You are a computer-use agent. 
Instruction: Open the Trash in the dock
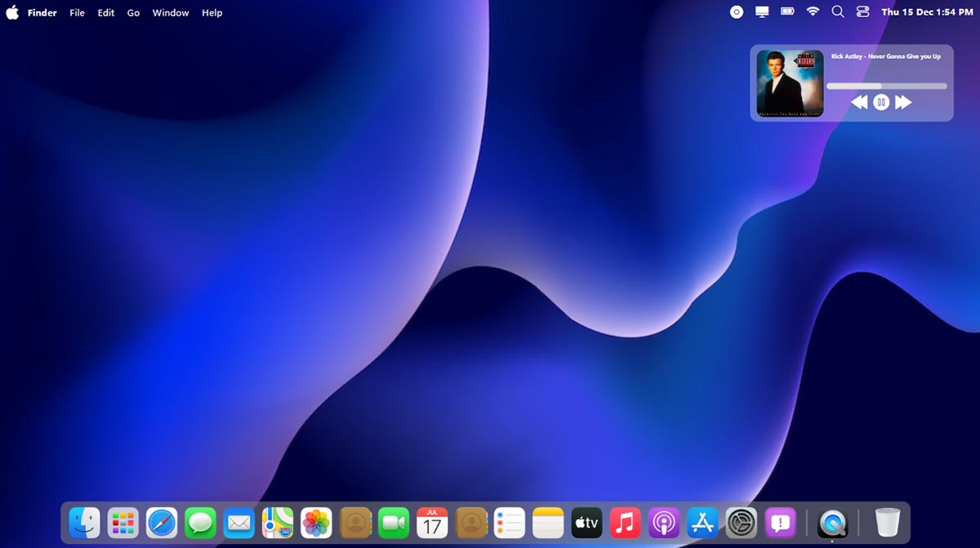click(x=887, y=523)
